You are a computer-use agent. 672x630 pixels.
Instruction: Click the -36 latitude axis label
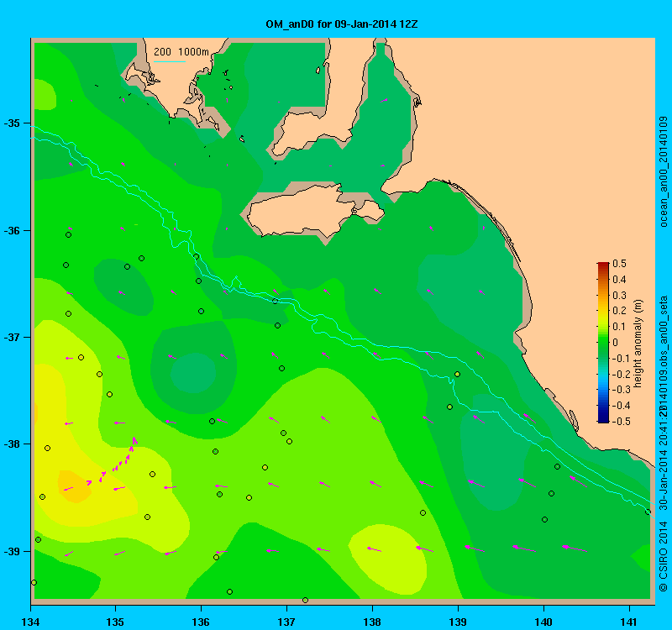coord(12,230)
